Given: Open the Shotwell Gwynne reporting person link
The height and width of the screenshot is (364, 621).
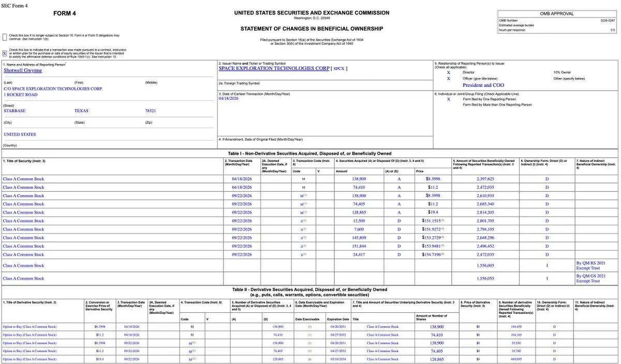Looking at the screenshot, I should [23, 70].
